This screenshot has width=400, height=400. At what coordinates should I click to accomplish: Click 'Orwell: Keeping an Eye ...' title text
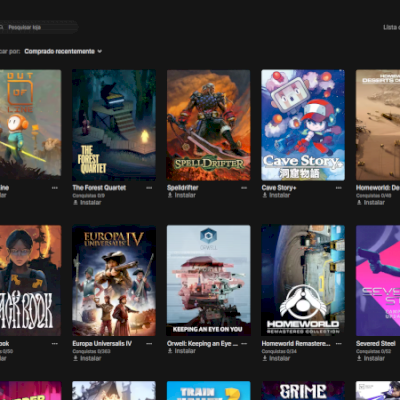point(202,343)
